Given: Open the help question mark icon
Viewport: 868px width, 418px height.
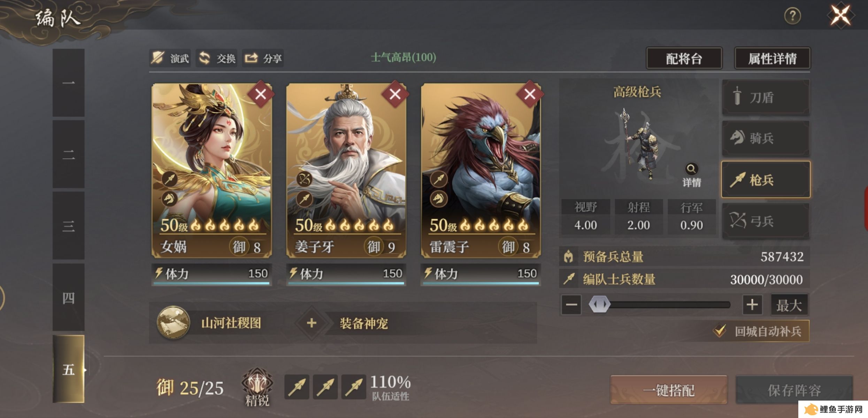Looking at the screenshot, I should point(792,16).
